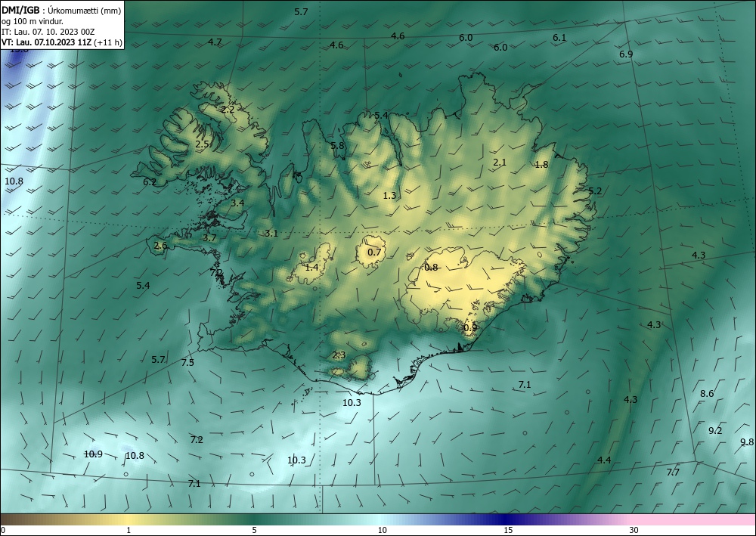Select the 2.2 value over the Westfjords
Screen dimensions: 756x536
coord(228,110)
